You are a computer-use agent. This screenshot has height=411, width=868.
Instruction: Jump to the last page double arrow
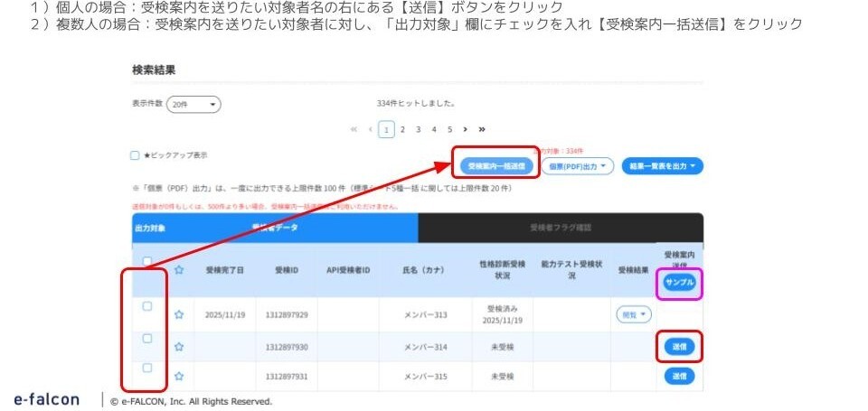pos(481,129)
